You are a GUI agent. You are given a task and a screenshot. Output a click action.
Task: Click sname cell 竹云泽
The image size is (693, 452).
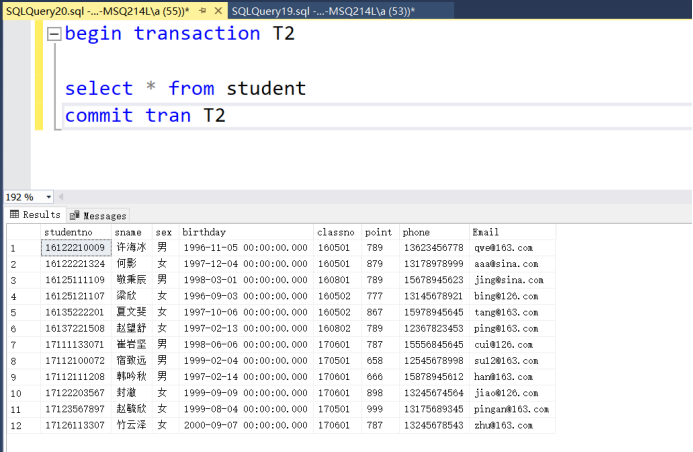(x=132, y=425)
